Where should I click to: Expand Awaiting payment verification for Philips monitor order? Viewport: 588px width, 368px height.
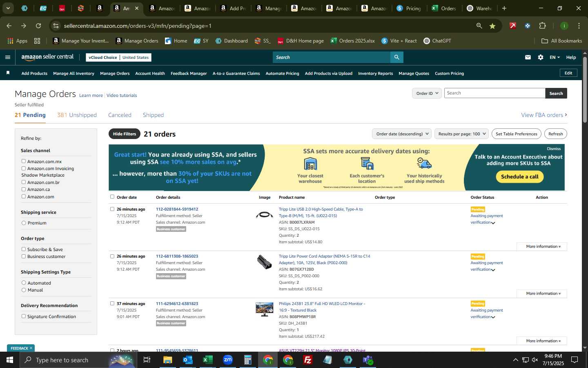pyautogui.click(x=493, y=317)
